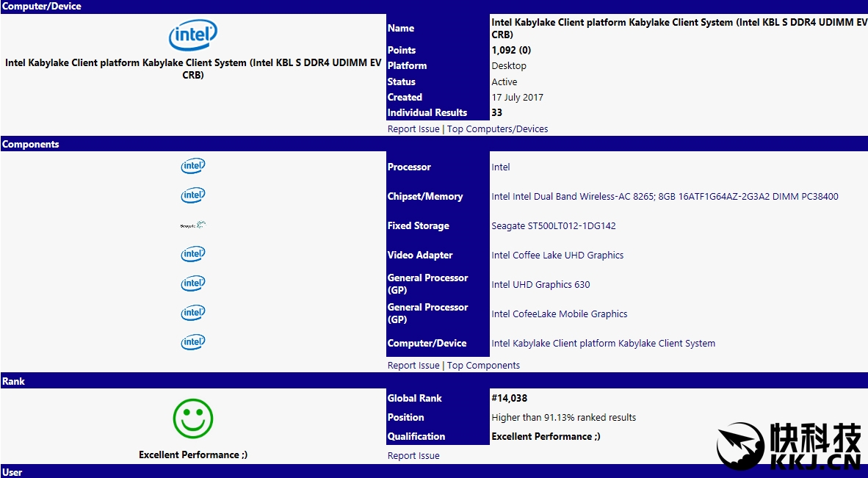The image size is (868, 478).
Task: Click the Global Rank field label
Action: click(x=415, y=398)
